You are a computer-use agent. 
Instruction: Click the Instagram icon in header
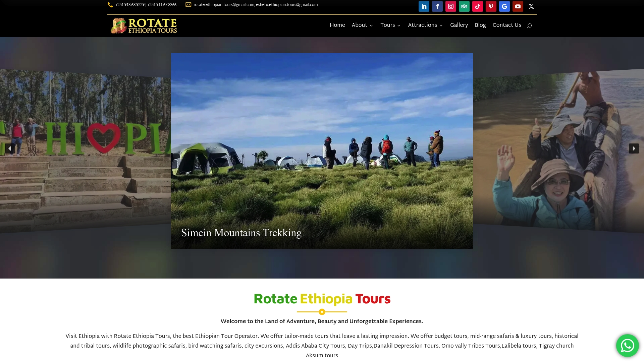450,6
